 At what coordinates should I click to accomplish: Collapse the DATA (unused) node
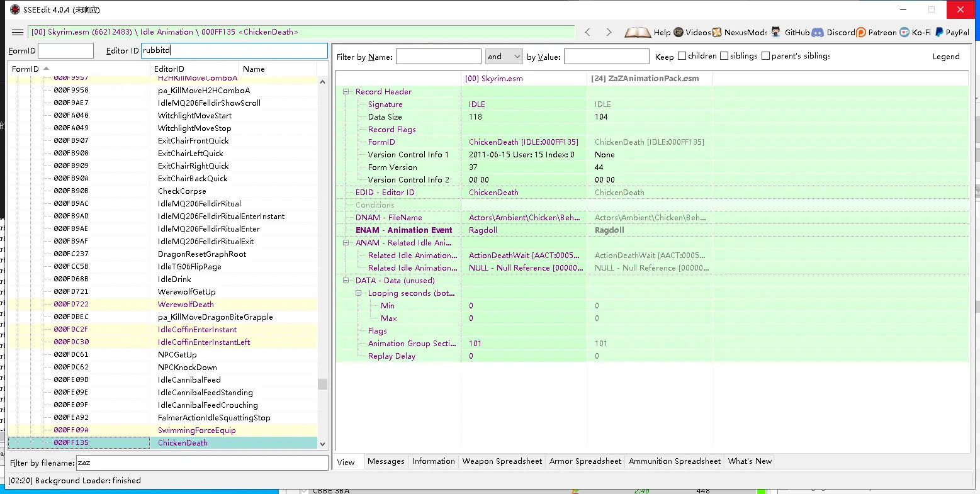(346, 280)
